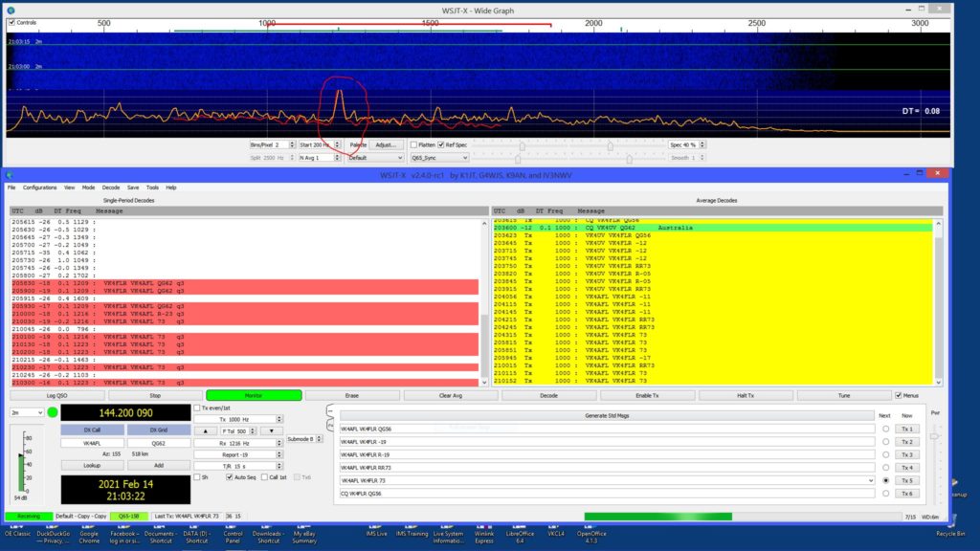
Task: Open the OE Classic desktop shortcut
Action: point(17,531)
